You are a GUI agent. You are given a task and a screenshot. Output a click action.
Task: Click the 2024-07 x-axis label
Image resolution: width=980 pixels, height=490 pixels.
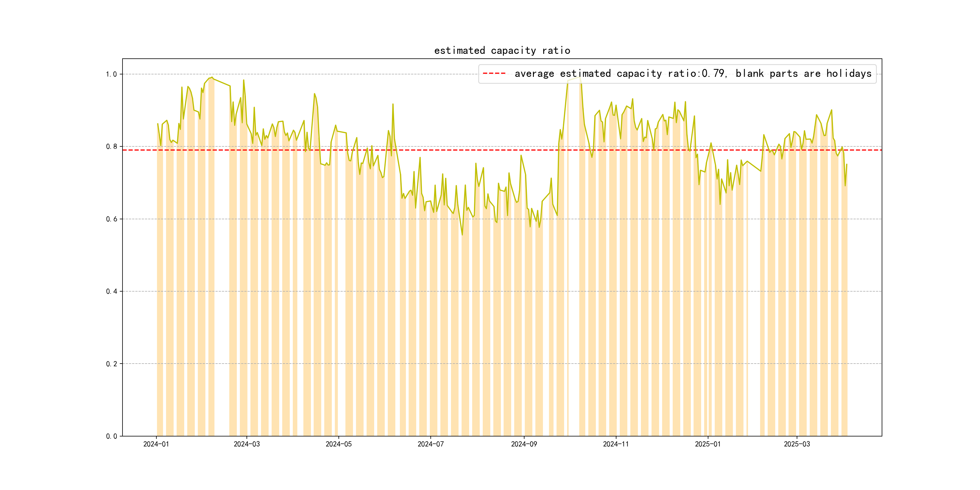(431, 444)
